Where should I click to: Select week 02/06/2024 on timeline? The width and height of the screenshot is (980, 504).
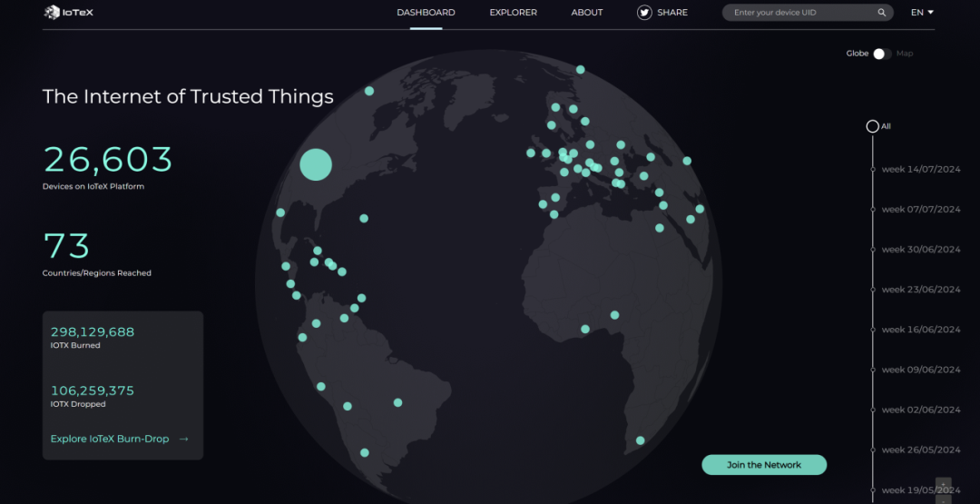coord(921,410)
